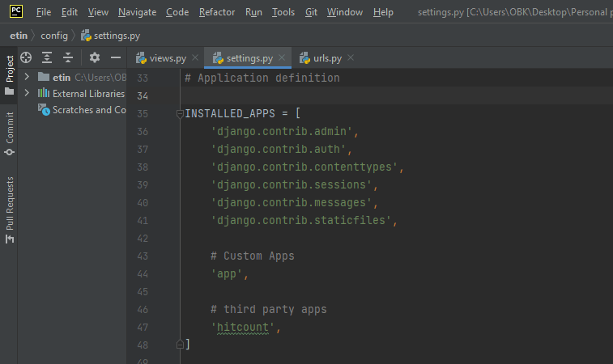Click the fold end marker at line 48
This screenshot has height=364, width=613.
(180, 344)
